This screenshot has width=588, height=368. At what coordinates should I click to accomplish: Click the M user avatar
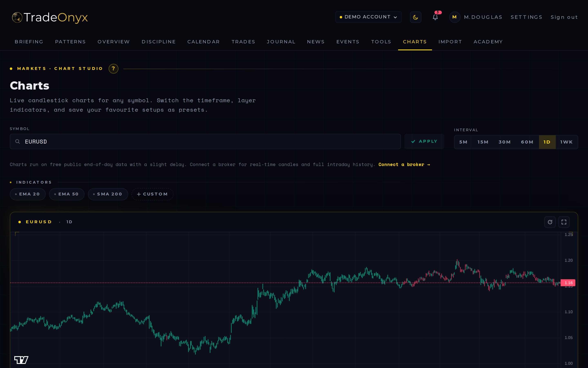454,17
